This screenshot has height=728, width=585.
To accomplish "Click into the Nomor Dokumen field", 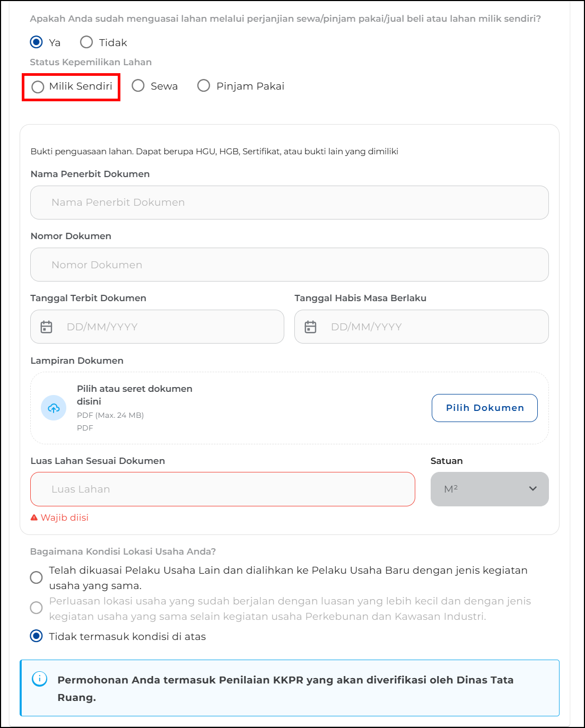I will [x=289, y=265].
